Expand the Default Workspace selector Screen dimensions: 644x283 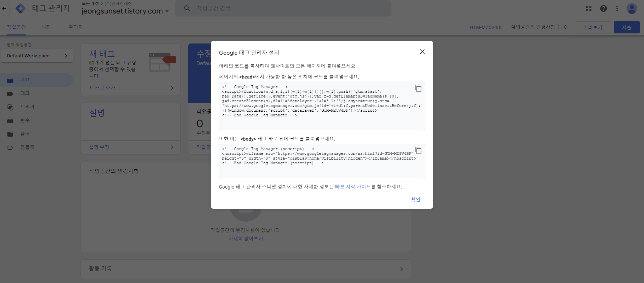[x=37, y=56]
